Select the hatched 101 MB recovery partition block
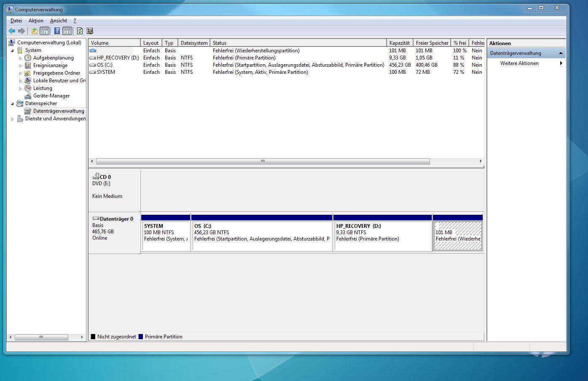Viewport: 588px width, 381px height. (458, 233)
